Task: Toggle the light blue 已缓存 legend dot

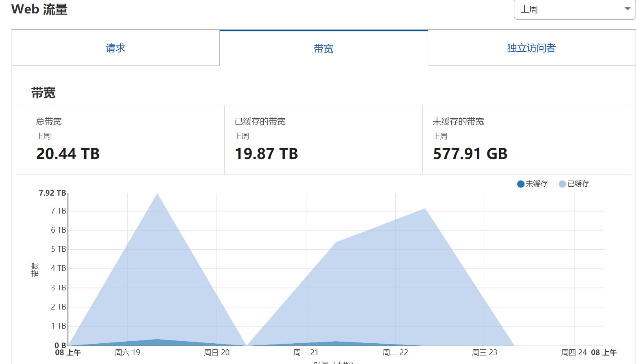Action: coord(562,184)
